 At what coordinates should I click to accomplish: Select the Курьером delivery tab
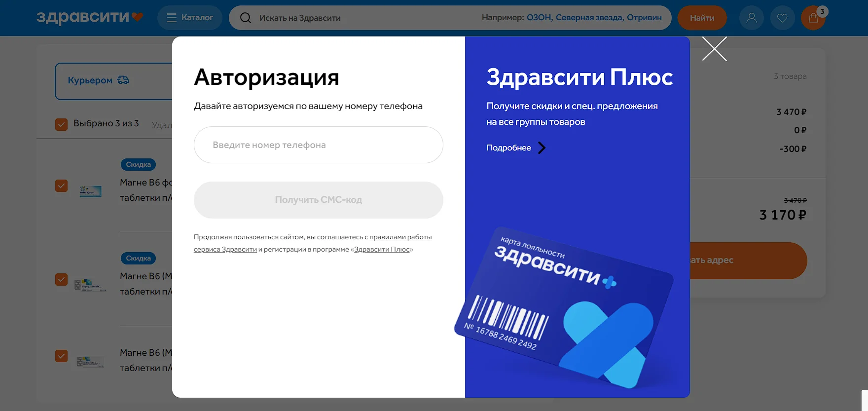click(x=90, y=80)
